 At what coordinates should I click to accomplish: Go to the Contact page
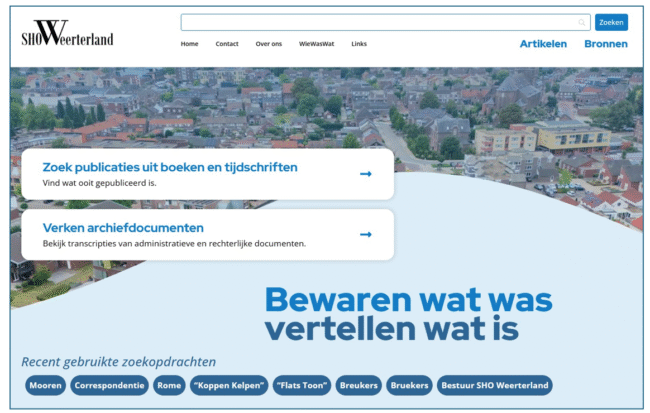(x=227, y=44)
